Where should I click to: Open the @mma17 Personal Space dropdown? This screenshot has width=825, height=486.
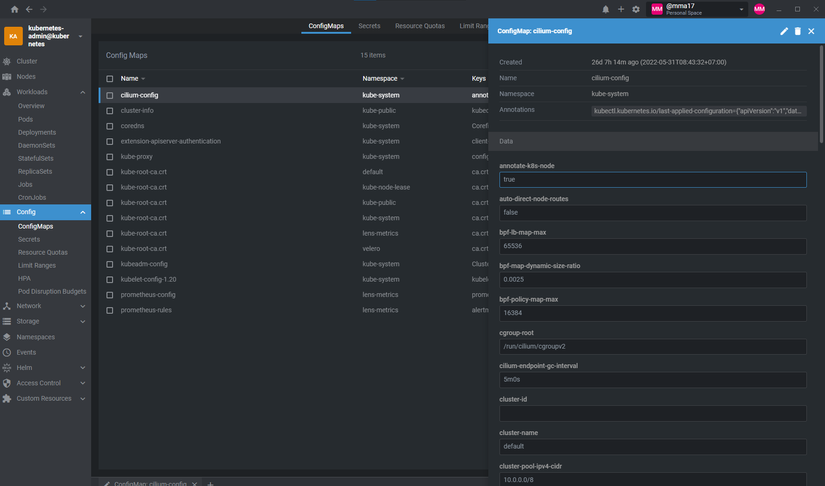point(697,9)
